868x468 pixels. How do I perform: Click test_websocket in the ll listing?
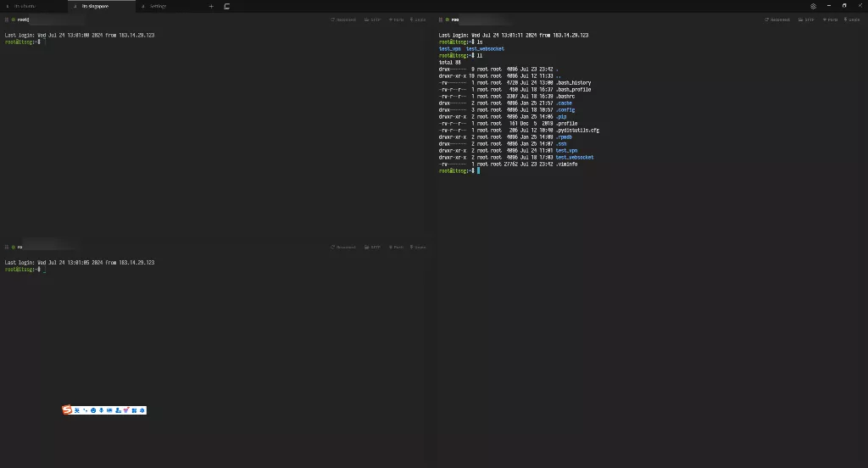575,158
